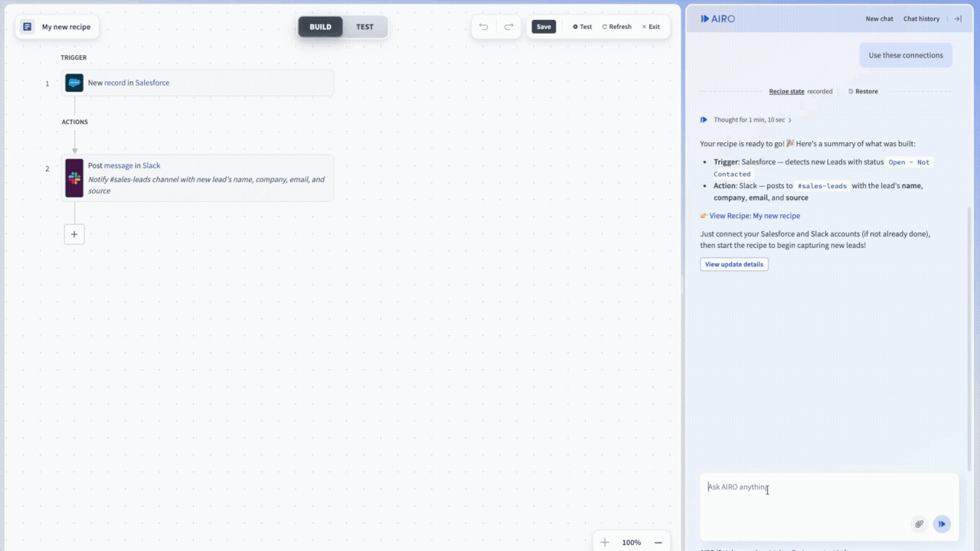980x551 pixels.
Task: Run Test from the toolbar
Action: click(583, 27)
